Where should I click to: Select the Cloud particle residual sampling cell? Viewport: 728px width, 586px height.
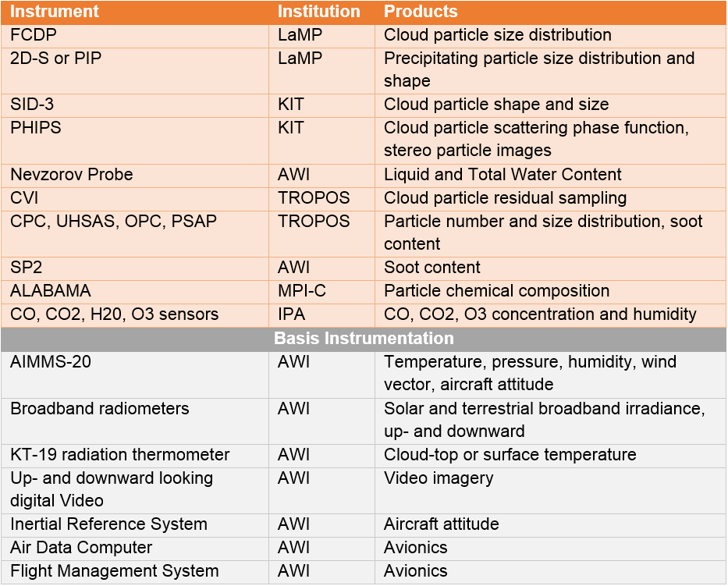[505, 198]
